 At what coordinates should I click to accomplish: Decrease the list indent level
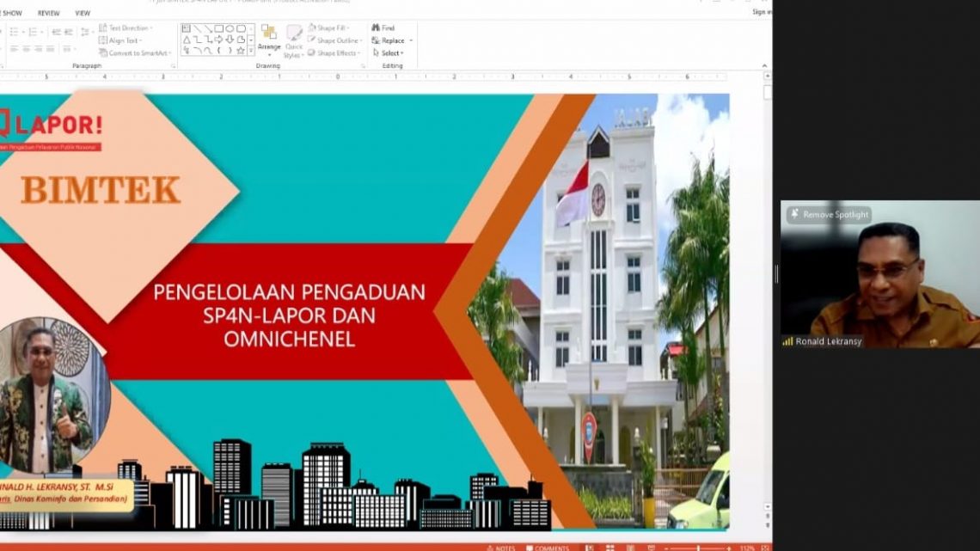click(x=56, y=32)
